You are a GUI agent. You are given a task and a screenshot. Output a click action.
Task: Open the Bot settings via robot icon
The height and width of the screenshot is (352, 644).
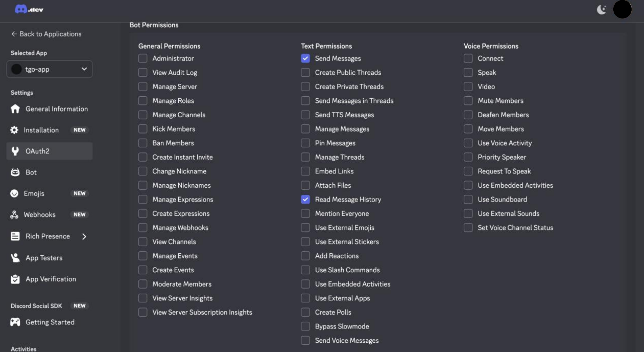pos(15,172)
